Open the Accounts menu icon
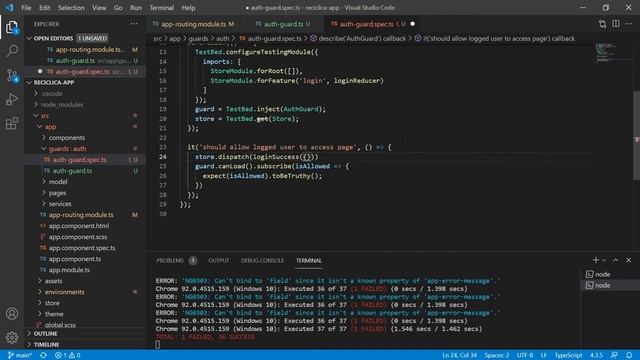 [x=12, y=313]
